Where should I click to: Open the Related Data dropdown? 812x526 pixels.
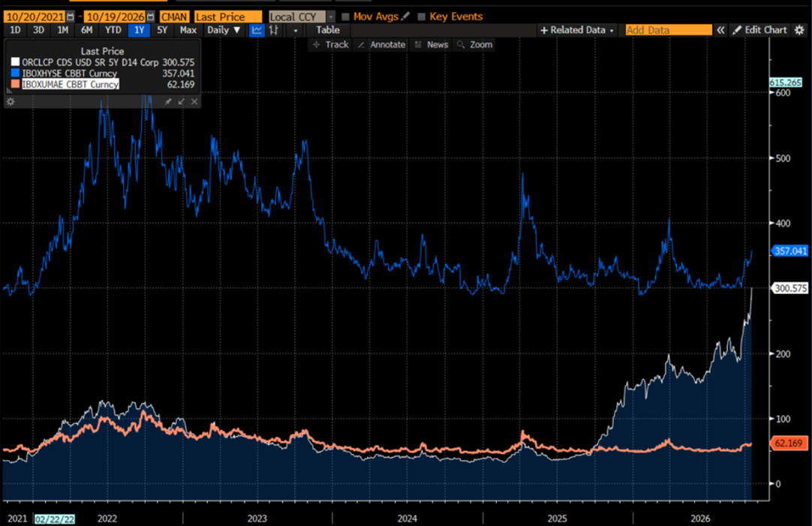[x=577, y=30]
